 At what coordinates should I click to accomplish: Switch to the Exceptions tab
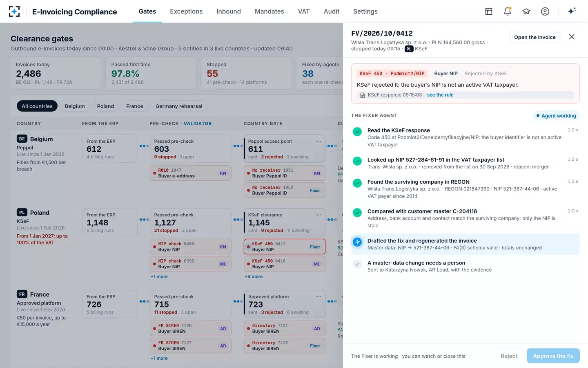[x=186, y=11]
